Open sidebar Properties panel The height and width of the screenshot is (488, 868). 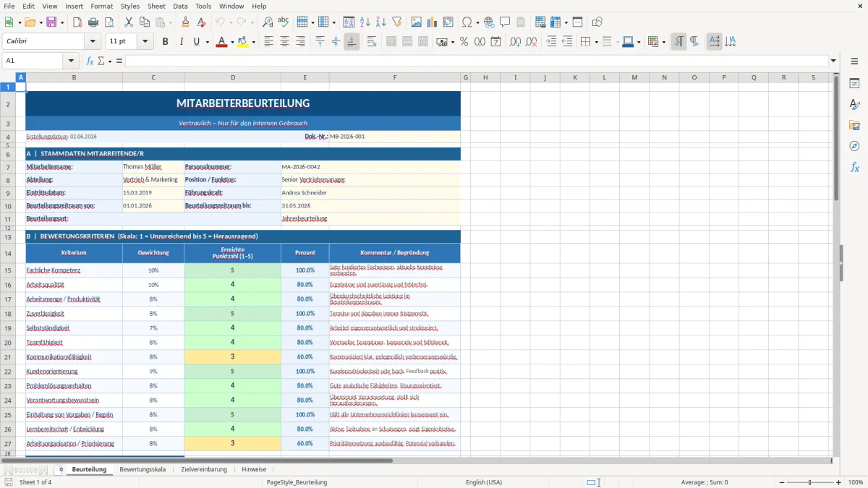pyautogui.click(x=854, y=83)
